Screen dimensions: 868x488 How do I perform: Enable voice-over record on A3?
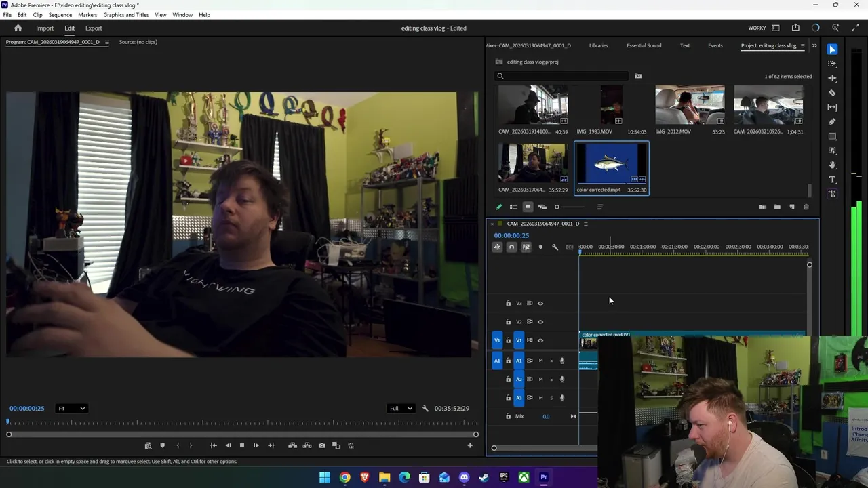point(561,398)
